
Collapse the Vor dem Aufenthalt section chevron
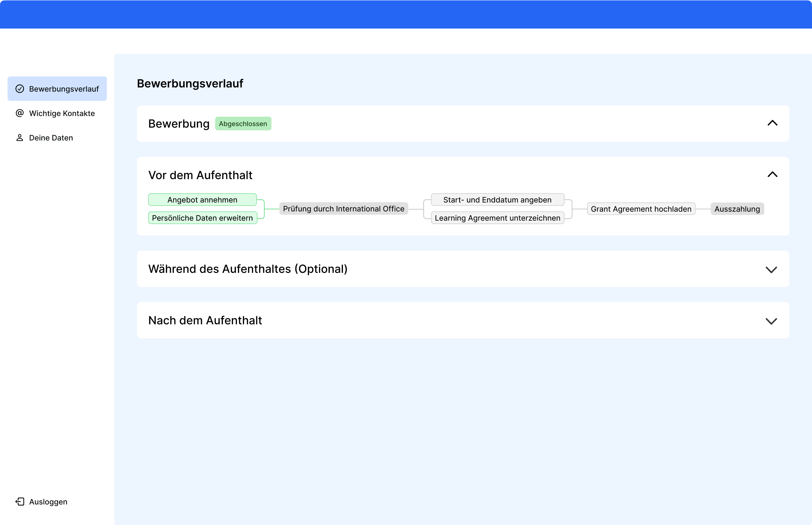point(772,175)
